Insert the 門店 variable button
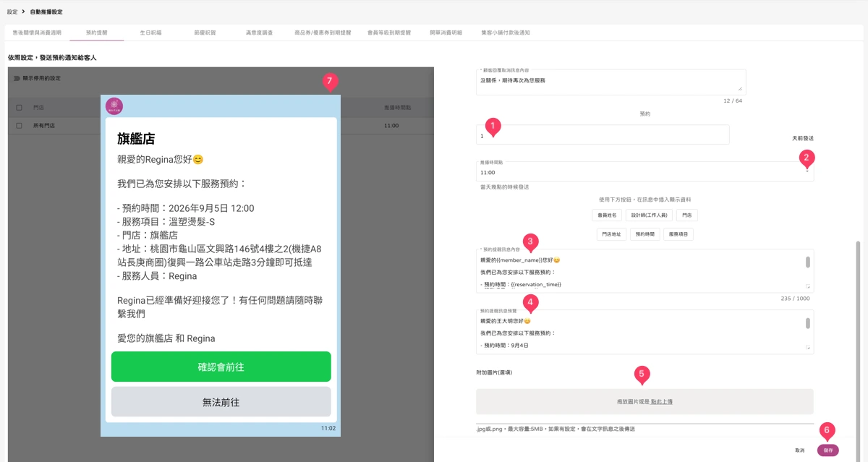868x462 pixels. (x=687, y=215)
